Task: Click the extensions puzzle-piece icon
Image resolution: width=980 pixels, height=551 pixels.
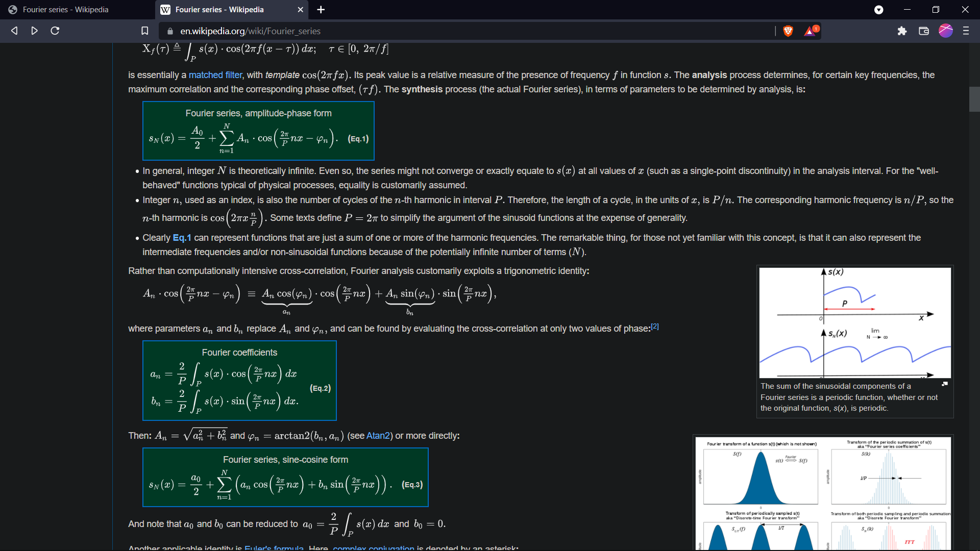Action: 902,31
